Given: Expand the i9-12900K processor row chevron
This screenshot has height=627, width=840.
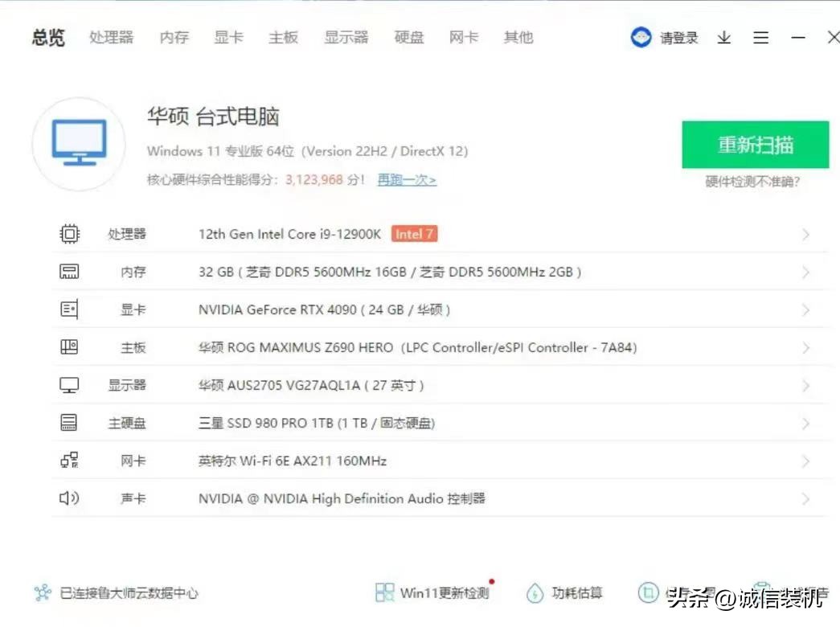Looking at the screenshot, I should (805, 235).
